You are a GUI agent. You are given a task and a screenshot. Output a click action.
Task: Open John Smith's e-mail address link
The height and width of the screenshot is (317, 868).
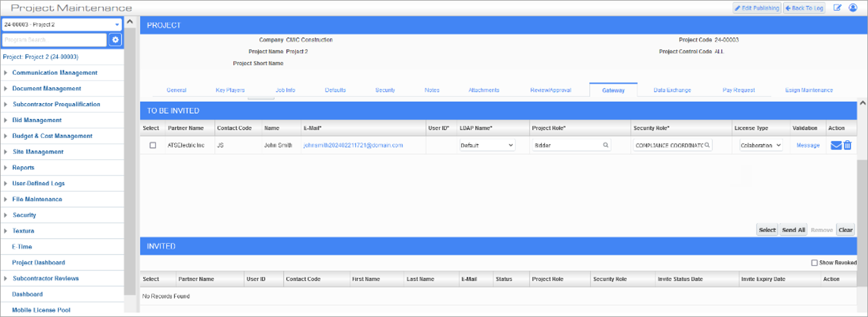[353, 145]
